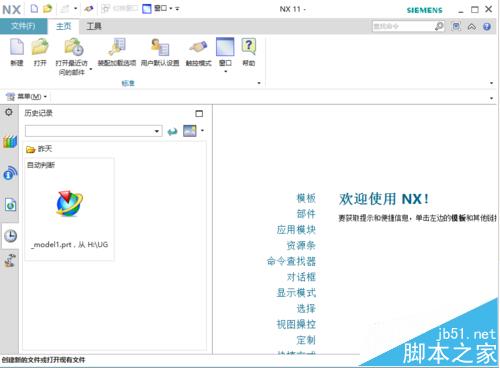This screenshot has width=500, height=368.
Task: Toggle the Touch Mode icon
Action: (x=198, y=47)
